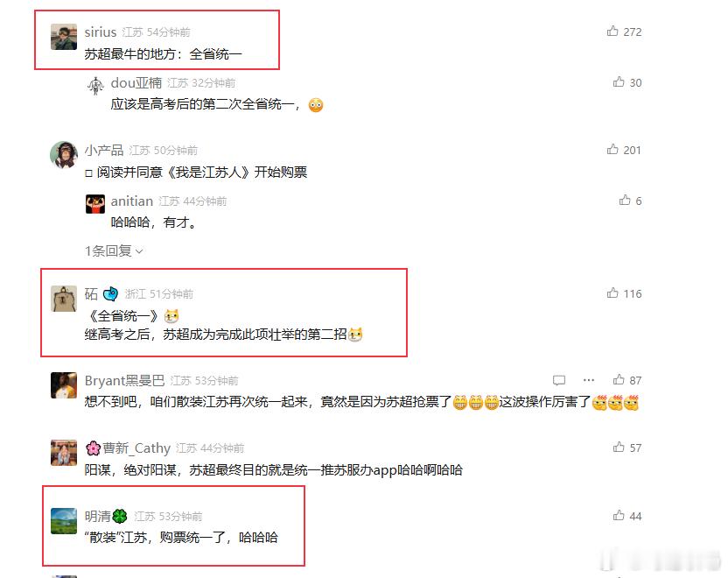Open more options on Bryant黑曼巴's comment
The height and width of the screenshot is (578, 728).
(x=589, y=380)
